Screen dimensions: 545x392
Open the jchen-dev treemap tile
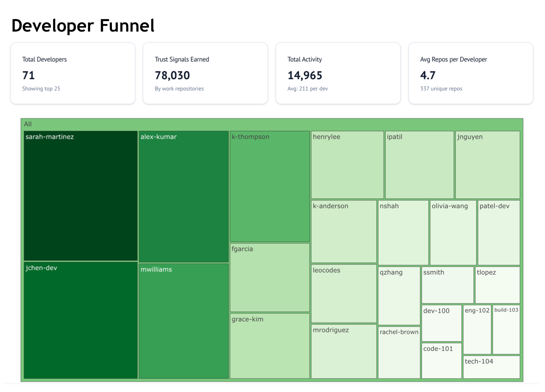pos(80,320)
